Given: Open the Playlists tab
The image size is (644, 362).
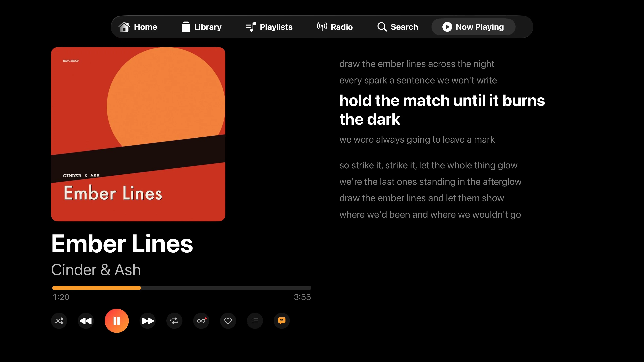Looking at the screenshot, I should point(269,27).
